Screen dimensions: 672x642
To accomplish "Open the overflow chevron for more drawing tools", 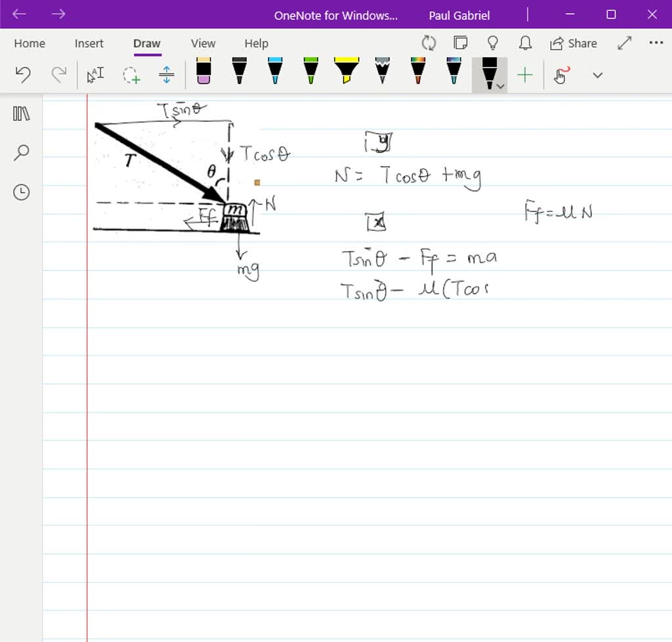I will coord(596,75).
